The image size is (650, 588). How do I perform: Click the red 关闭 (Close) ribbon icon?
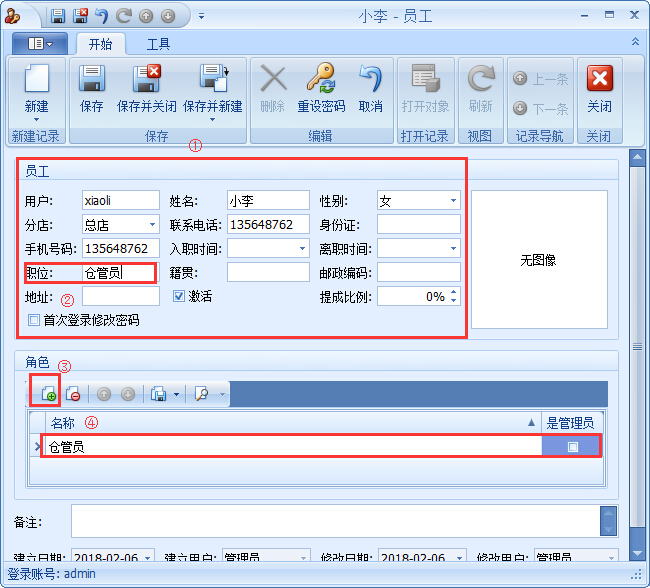(x=599, y=81)
